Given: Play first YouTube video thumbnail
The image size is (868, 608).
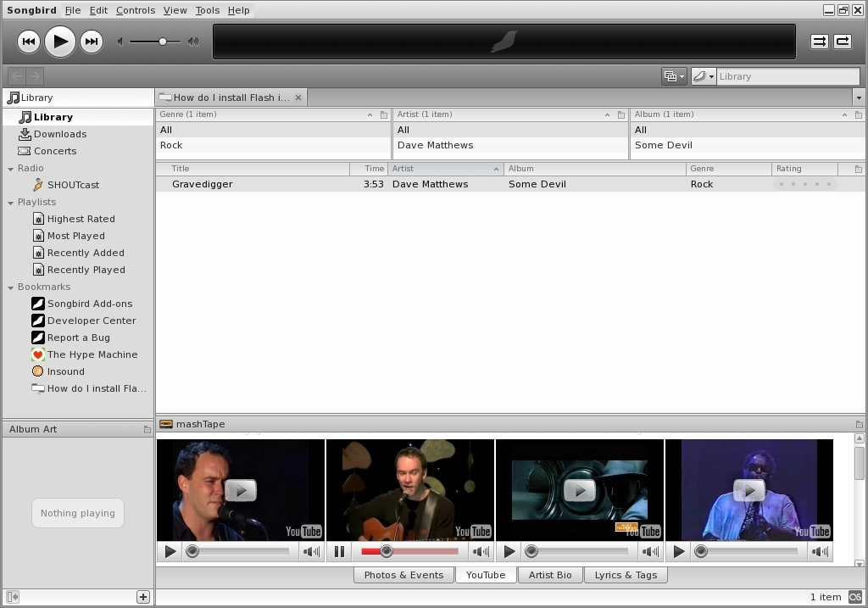Looking at the screenshot, I should 241,490.
